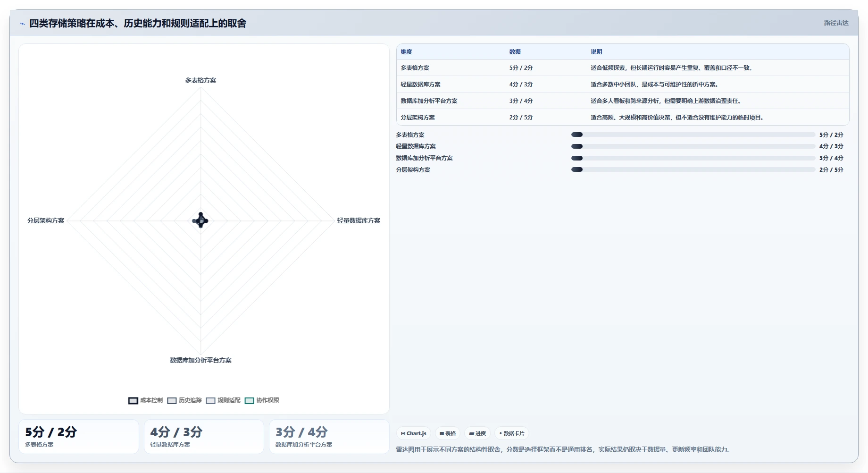This screenshot has width=868, height=473.
Task: Click description starting 适合低频探索
Action: [x=672, y=68]
